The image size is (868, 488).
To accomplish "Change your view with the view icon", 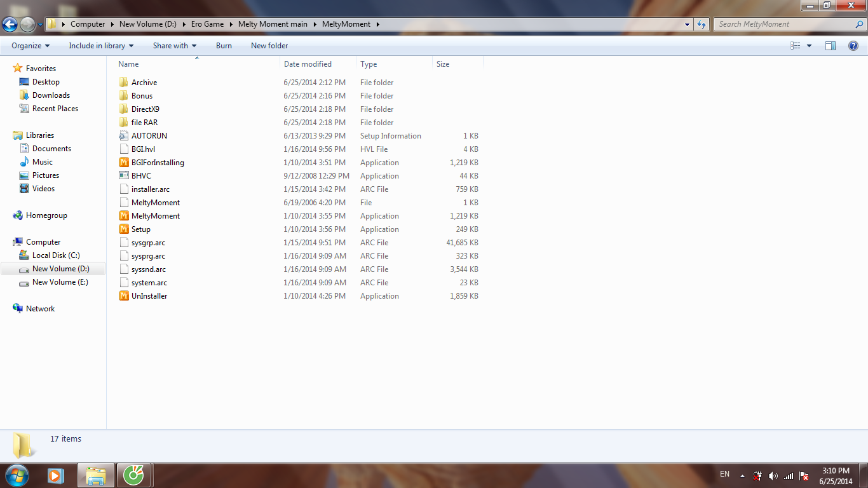I will (796, 46).
